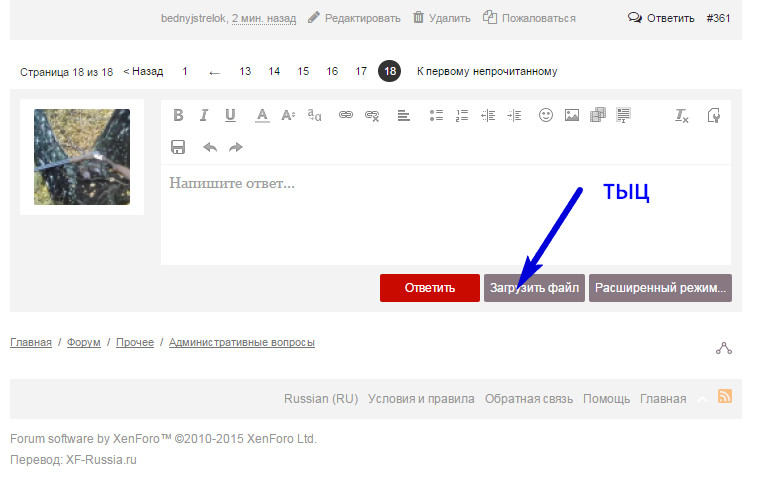Open the text color picker
782x477 pixels.
tap(262, 115)
